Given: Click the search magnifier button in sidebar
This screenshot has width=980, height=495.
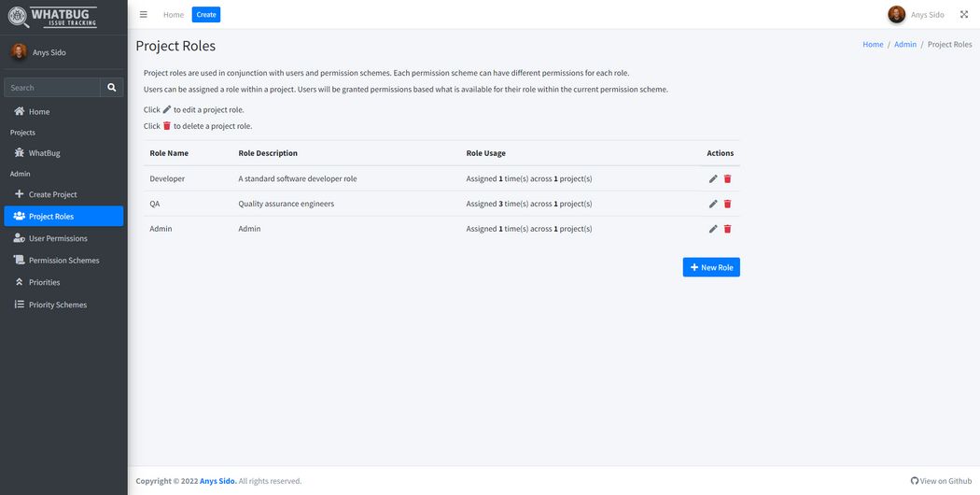Looking at the screenshot, I should [x=112, y=88].
